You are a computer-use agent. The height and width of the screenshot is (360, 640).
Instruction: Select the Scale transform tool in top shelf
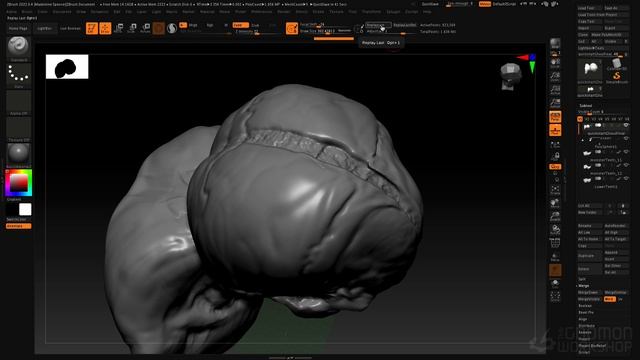[132, 28]
